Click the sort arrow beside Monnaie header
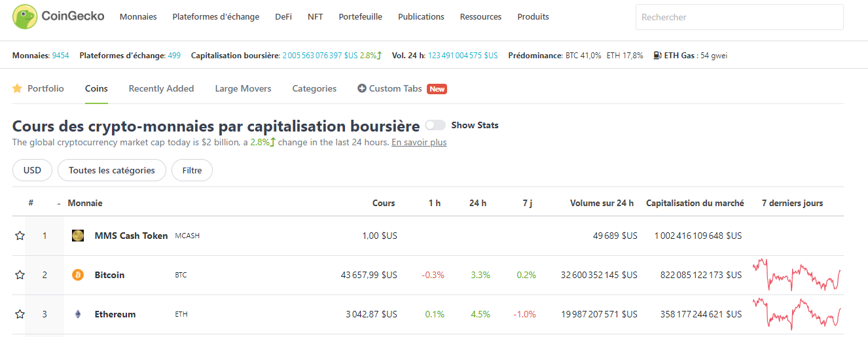The image size is (868, 337). click(x=59, y=204)
